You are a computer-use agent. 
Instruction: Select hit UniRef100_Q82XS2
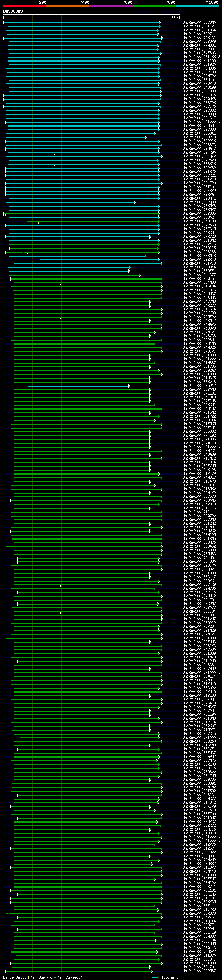pos(199,826)
